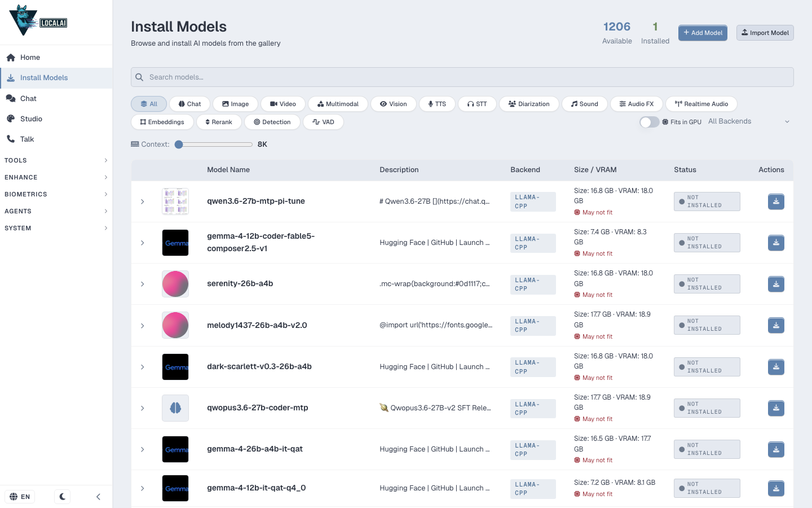
Task: Expand the serenity-26b-a4b row
Action: tap(143, 284)
